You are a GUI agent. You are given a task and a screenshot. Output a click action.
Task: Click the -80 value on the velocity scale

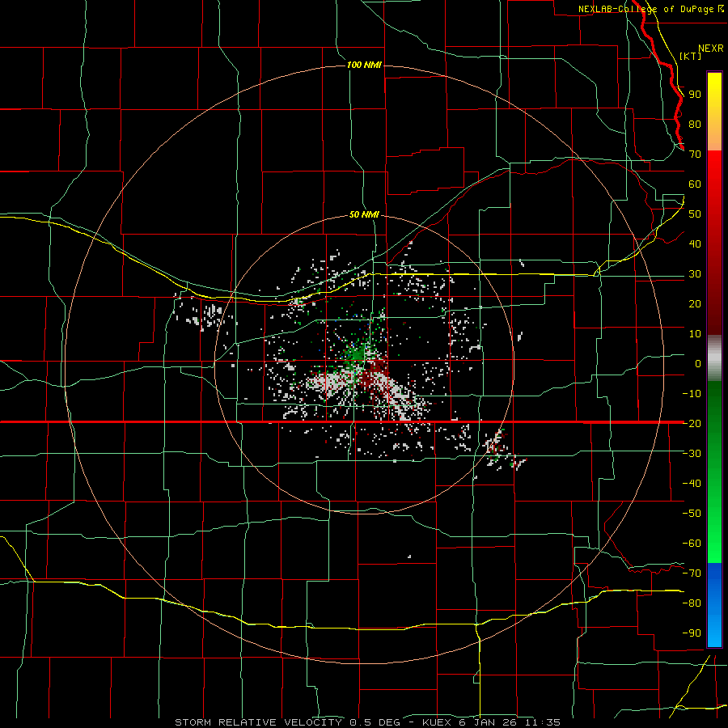click(x=692, y=603)
